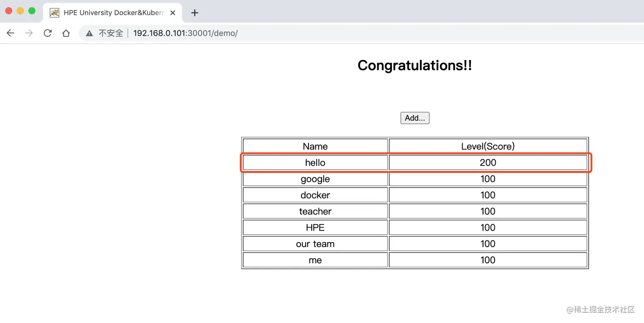This screenshot has width=644, height=323.
Task: Click the score 100 in the teacher row
Action: coord(488,211)
